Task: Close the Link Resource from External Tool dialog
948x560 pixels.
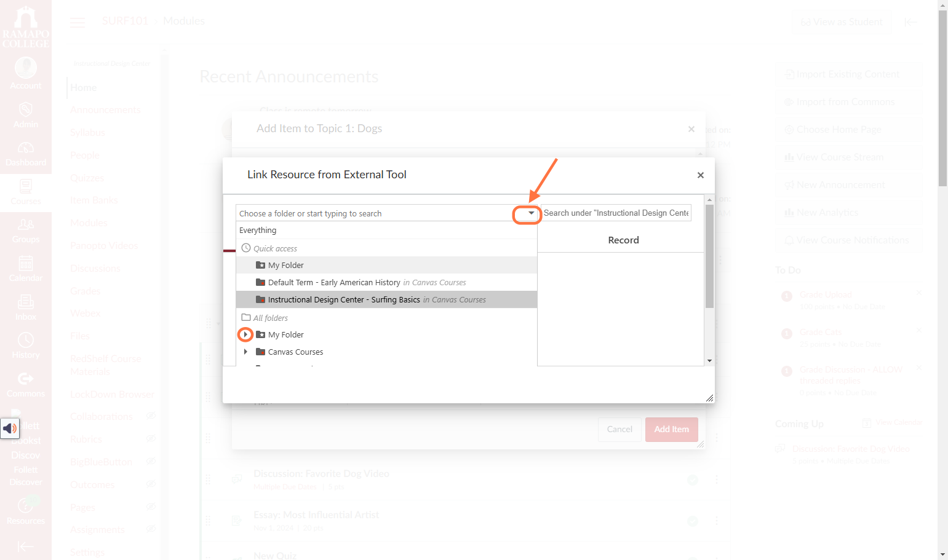Action: [x=700, y=175]
